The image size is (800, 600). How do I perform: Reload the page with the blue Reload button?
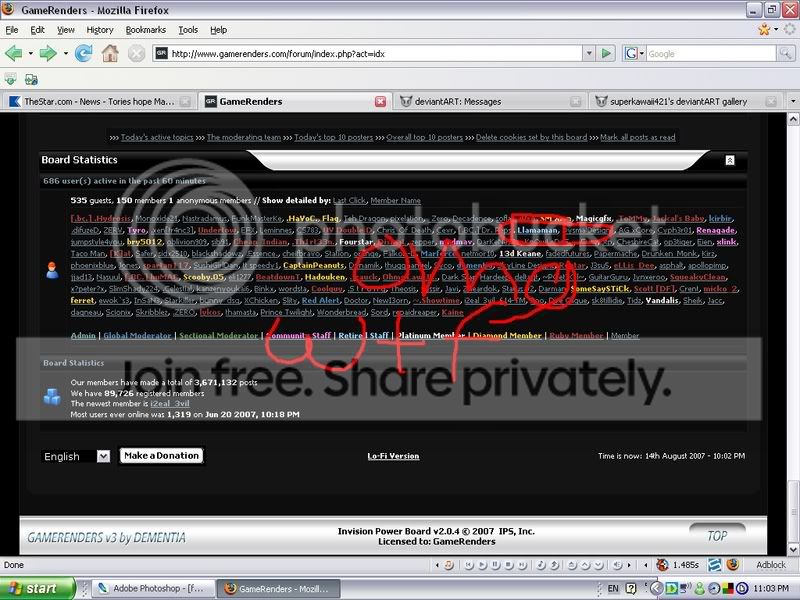(83, 53)
